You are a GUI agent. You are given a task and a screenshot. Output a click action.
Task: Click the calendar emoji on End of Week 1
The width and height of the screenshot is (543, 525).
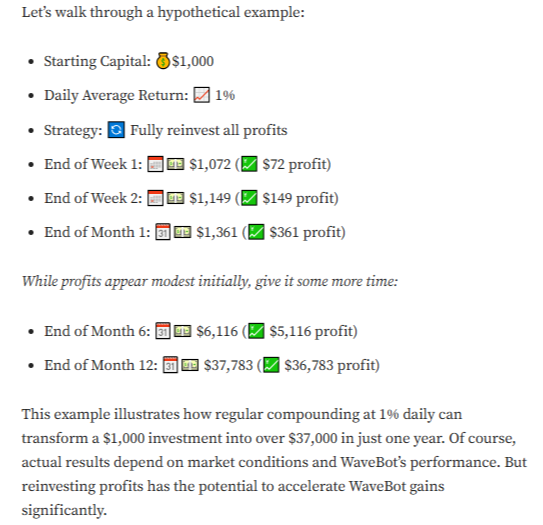click(155, 164)
